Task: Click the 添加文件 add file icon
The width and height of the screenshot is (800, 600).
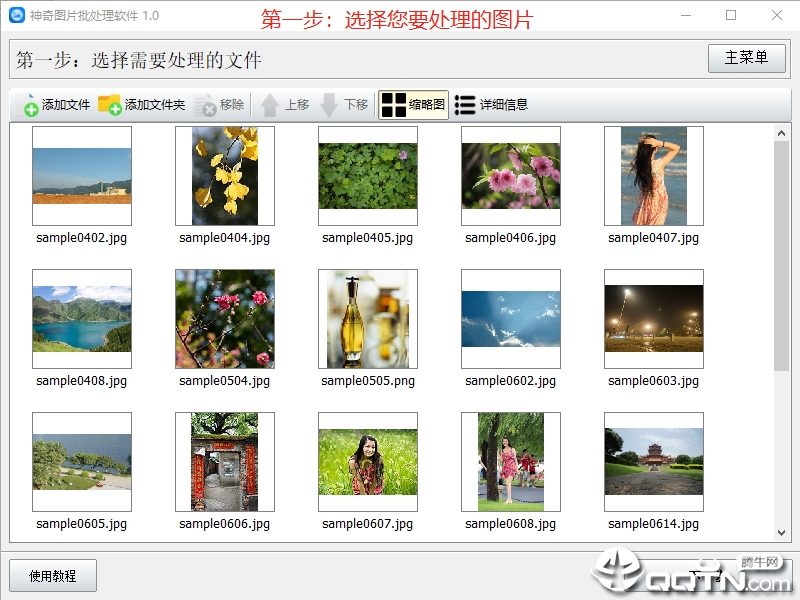Action: (x=31, y=105)
